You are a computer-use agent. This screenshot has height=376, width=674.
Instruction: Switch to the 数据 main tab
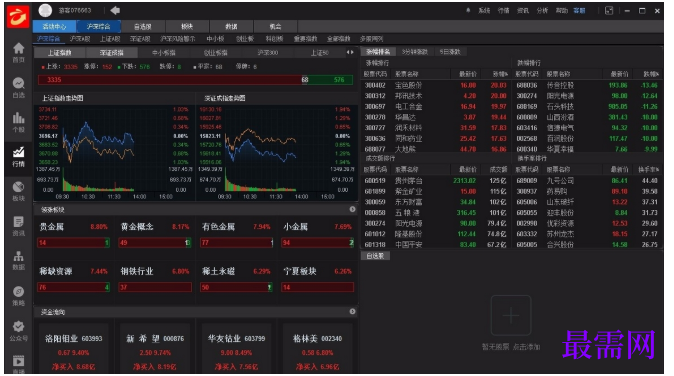[x=231, y=27]
